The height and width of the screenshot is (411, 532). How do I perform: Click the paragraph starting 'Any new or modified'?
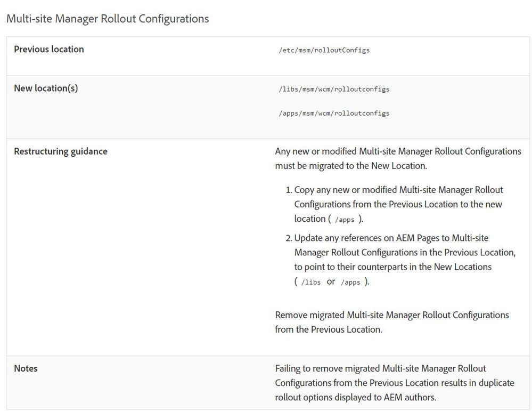pyautogui.click(x=398, y=158)
